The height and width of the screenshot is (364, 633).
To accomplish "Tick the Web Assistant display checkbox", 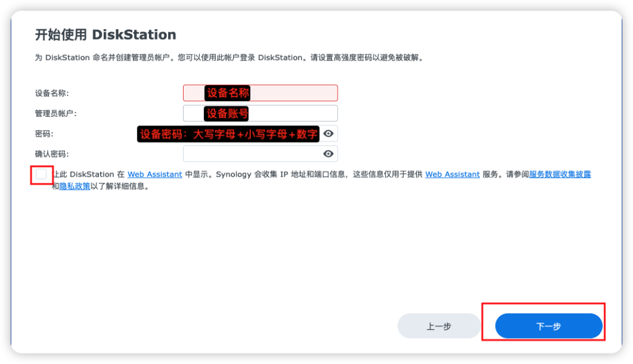I will (41, 174).
